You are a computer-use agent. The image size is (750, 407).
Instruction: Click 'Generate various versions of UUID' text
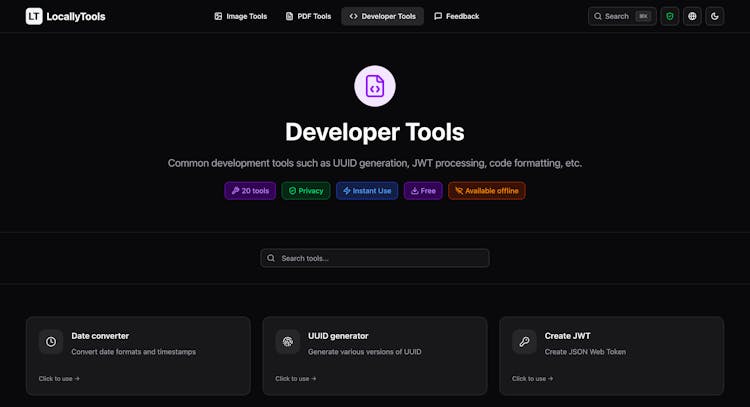[364, 352]
